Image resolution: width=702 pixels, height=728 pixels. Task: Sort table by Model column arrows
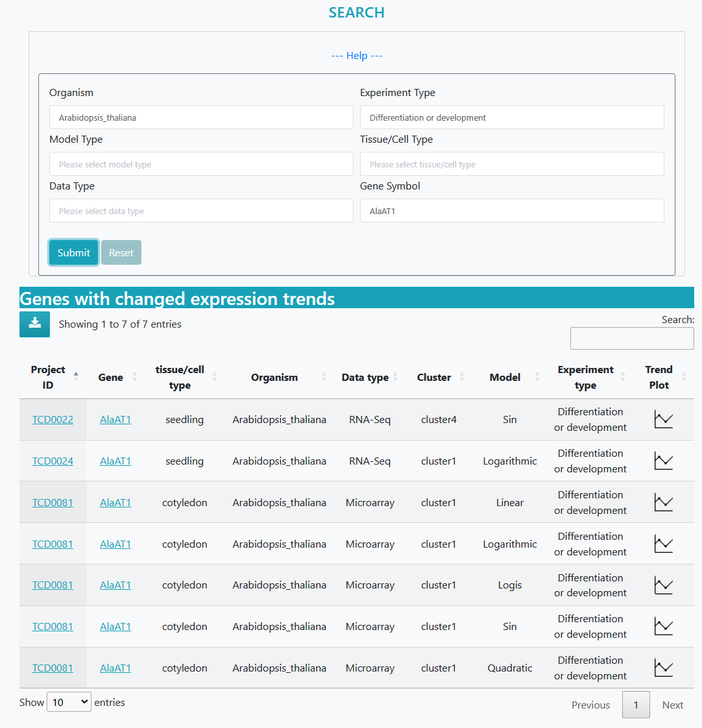(537, 377)
